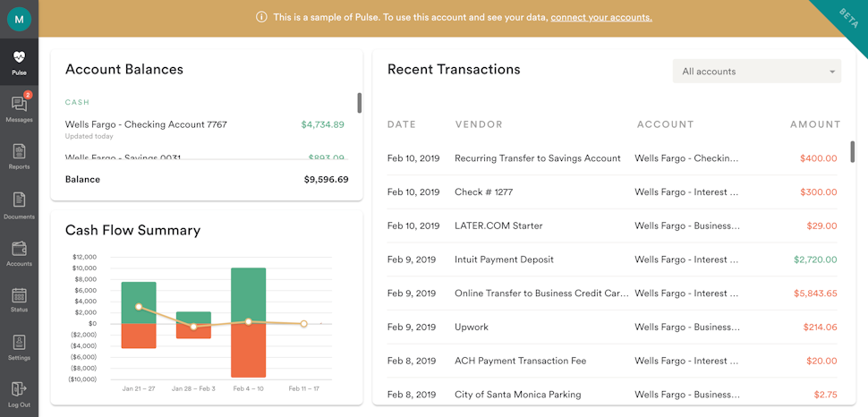Click the connect your accounts link
Image resolution: width=868 pixels, height=417 pixels.
tap(600, 17)
